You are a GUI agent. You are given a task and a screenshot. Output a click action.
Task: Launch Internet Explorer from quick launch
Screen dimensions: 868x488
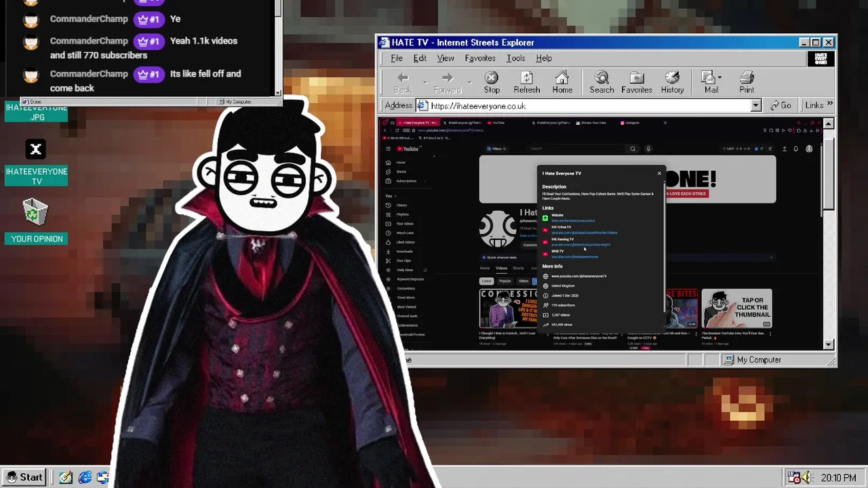pyautogui.click(x=85, y=478)
